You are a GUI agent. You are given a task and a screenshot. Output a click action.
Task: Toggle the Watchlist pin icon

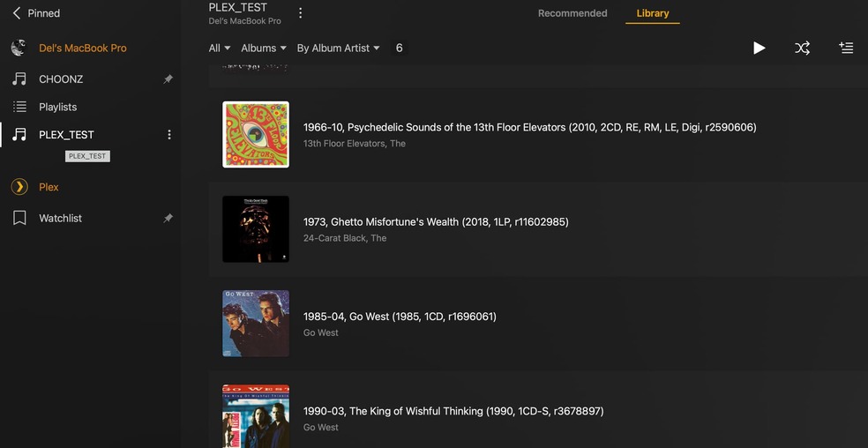[x=168, y=218]
